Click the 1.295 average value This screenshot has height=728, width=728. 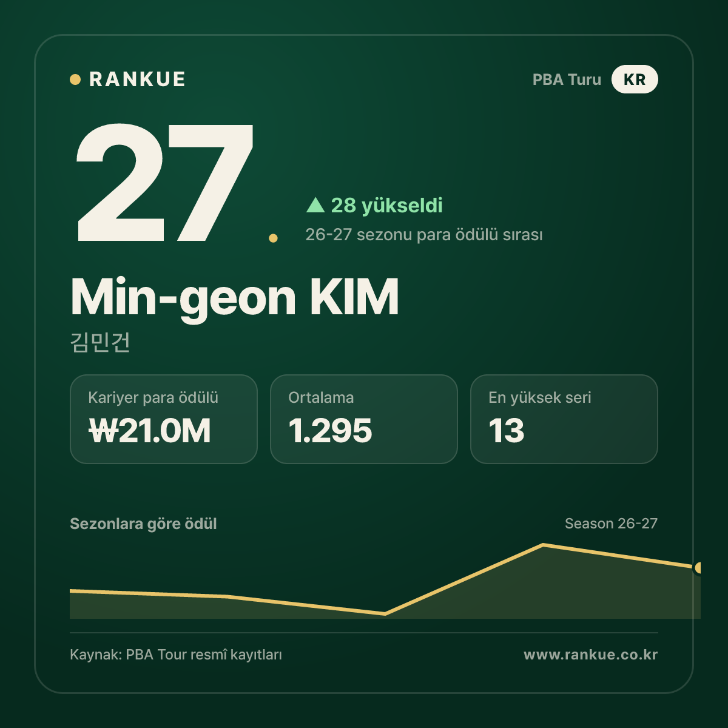tap(330, 431)
